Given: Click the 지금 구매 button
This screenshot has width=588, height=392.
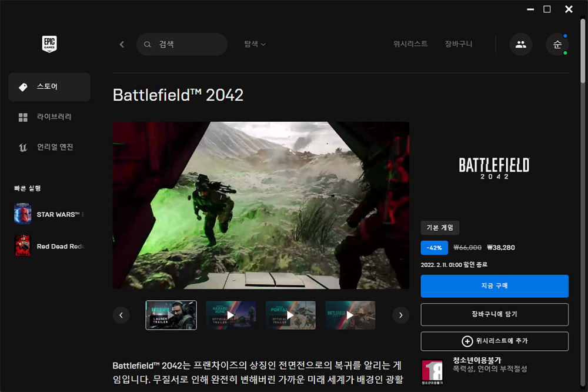Looking at the screenshot, I should [x=495, y=285].
